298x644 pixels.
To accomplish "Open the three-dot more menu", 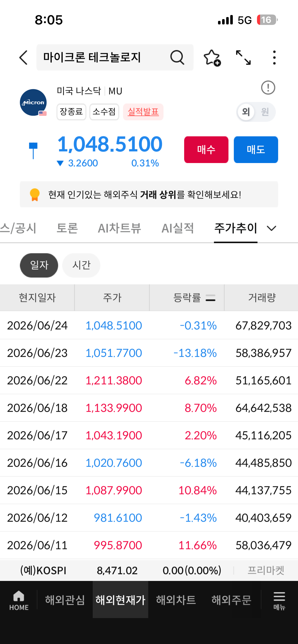I will [x=274, y=57].
